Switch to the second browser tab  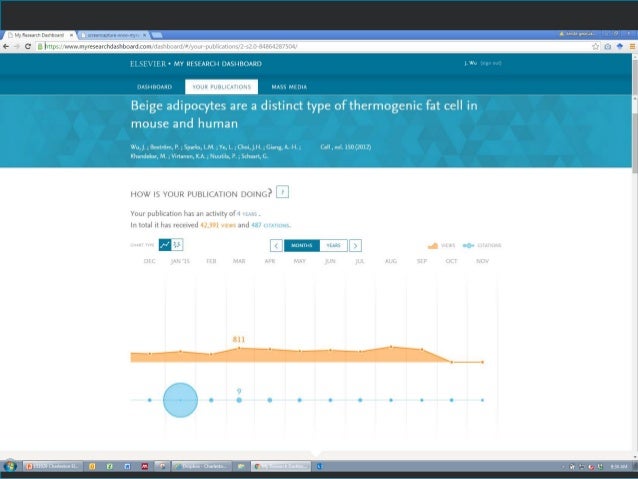(114, 35)
